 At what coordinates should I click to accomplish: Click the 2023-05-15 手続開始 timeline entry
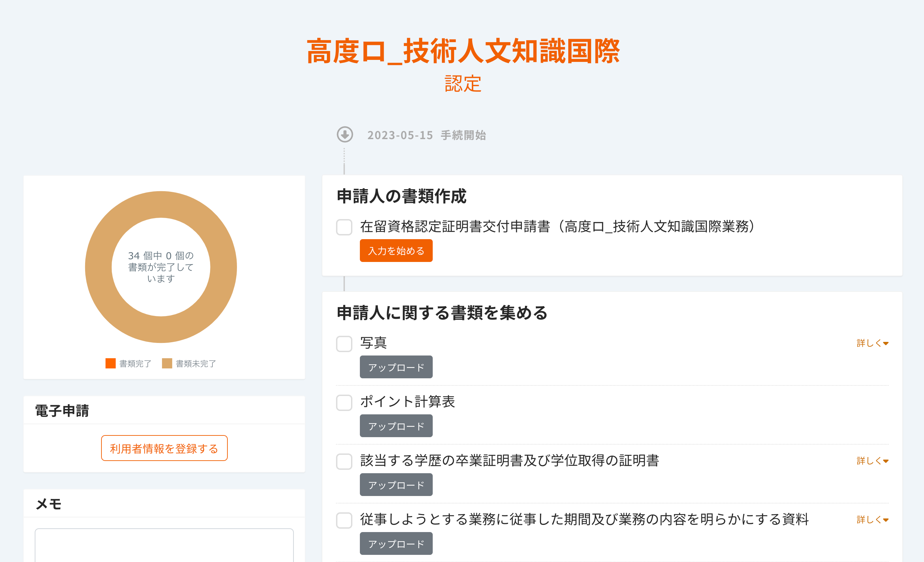(x=426, y=135)
